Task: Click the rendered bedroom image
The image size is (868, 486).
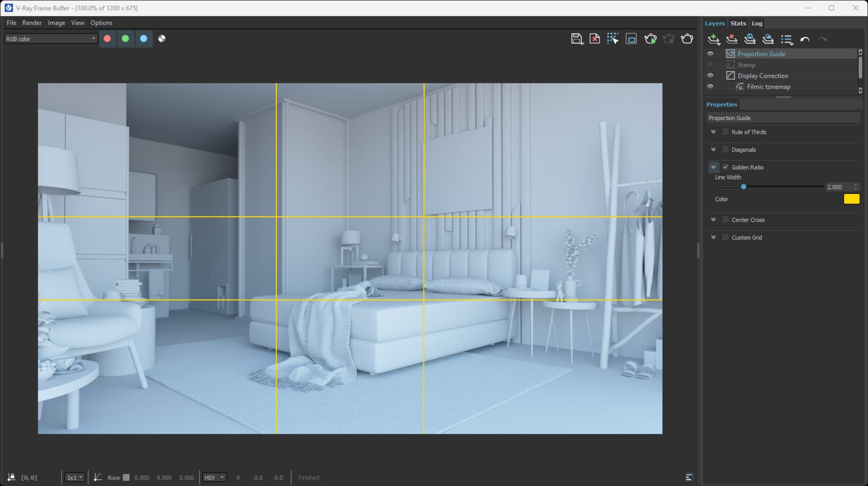Action: point(350,258)
